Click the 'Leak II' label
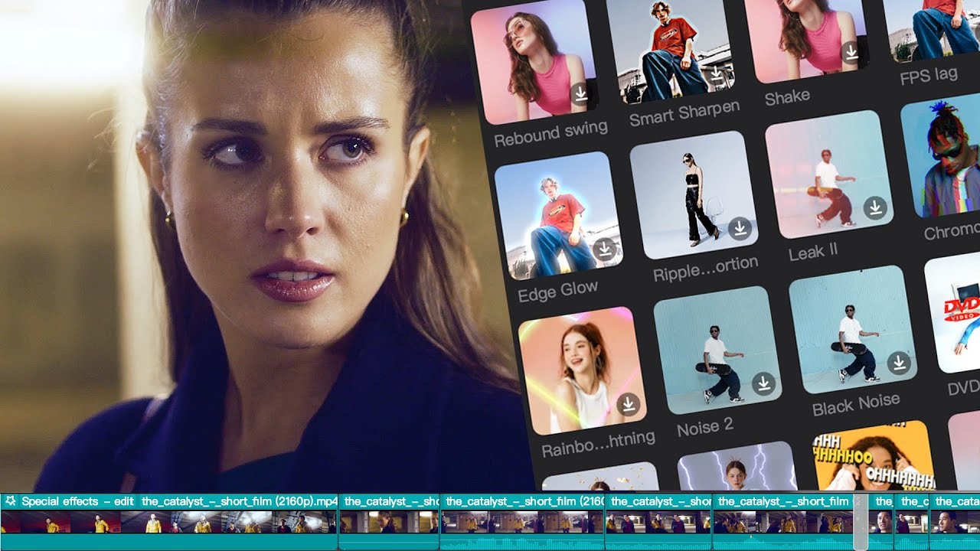This screenshot has width=980, height=551. point(814,251)
